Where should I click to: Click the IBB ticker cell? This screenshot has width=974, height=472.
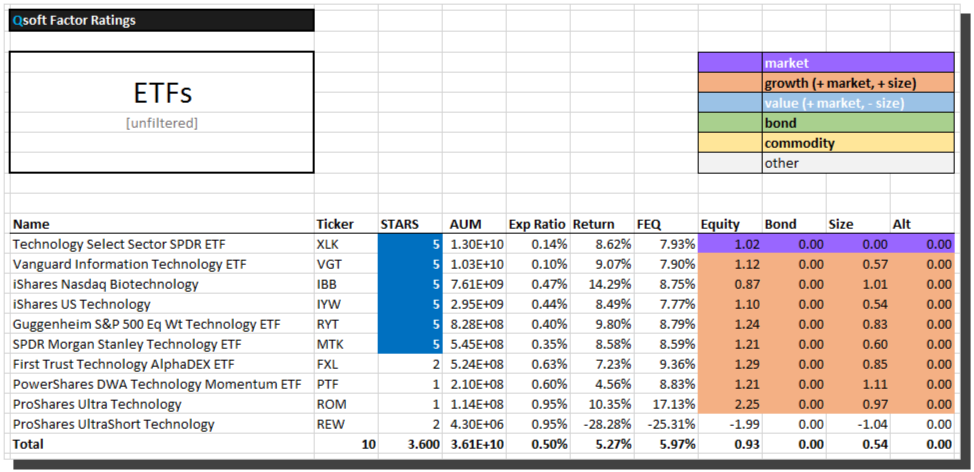point(346,284)
